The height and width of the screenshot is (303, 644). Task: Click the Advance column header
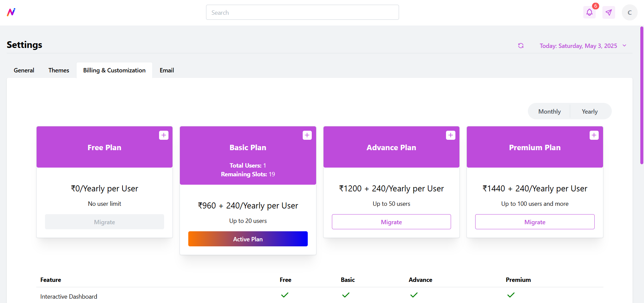[x=420, y=280]
